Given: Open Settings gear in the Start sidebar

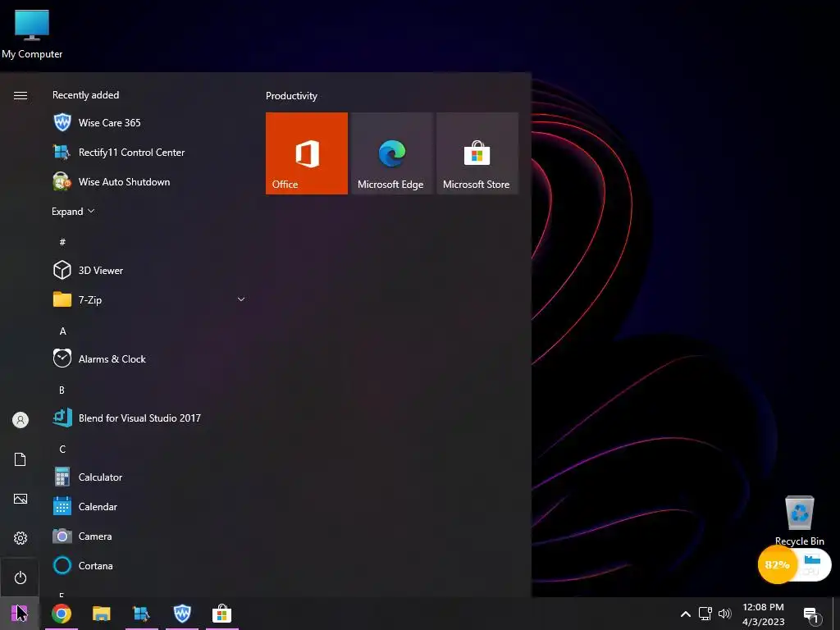Looking at the screenshot, I should click(21, 538).
